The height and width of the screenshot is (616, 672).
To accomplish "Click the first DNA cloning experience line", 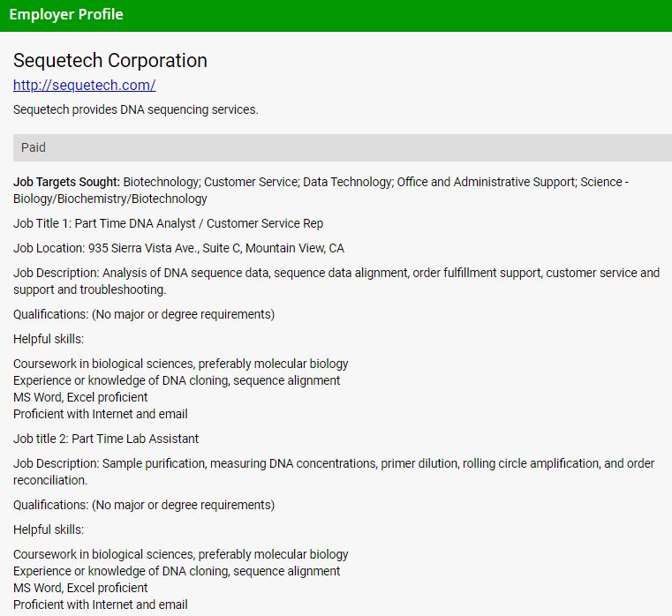I will (177, 380).
